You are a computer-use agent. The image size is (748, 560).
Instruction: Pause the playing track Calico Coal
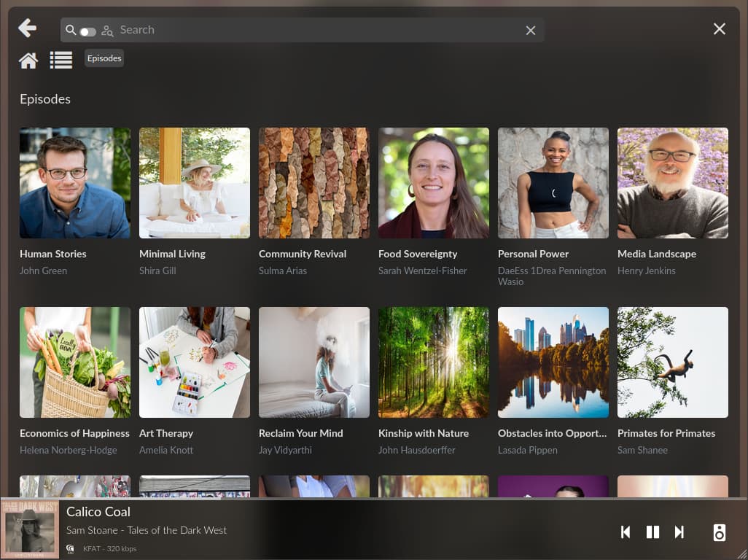click(x=652, y=532)
